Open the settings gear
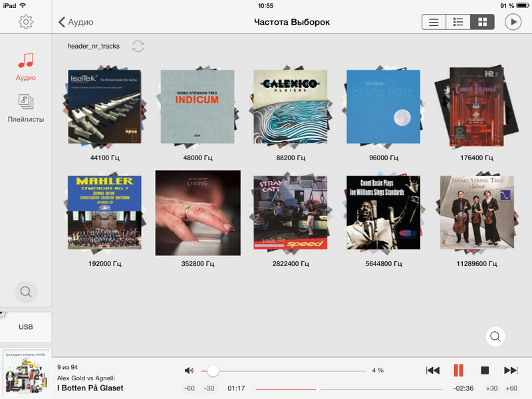 point(26,22)
